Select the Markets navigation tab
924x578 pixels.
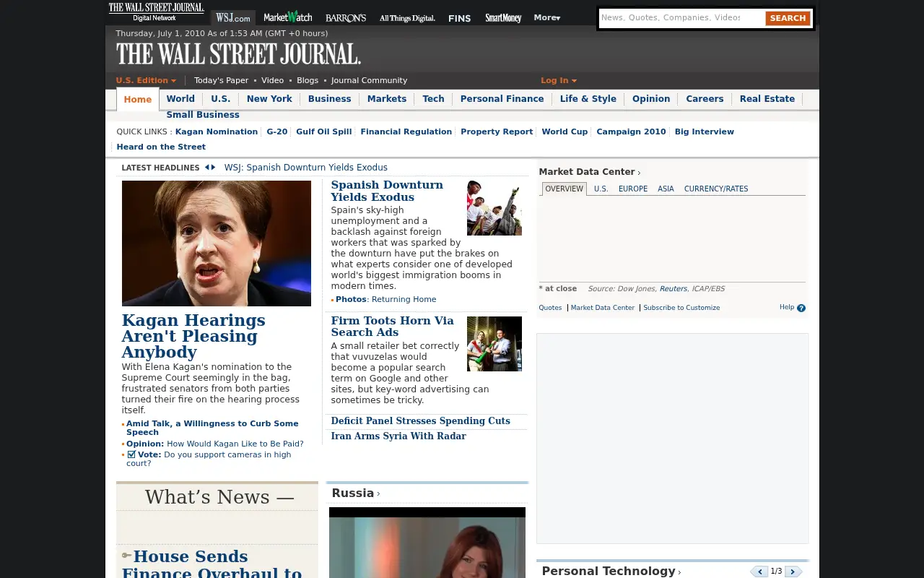pos(387,99)
